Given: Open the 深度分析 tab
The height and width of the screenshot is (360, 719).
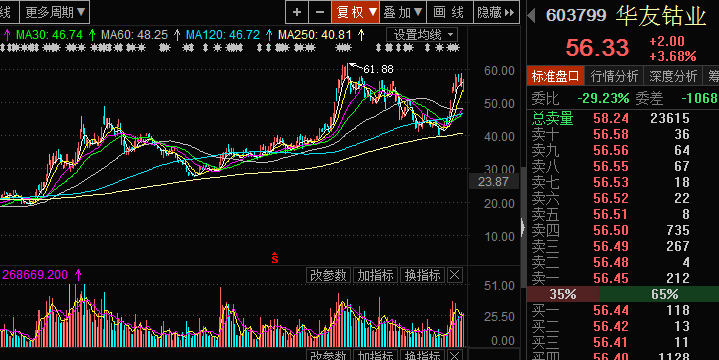Looking at the screenshot, I should click(673, 76).
